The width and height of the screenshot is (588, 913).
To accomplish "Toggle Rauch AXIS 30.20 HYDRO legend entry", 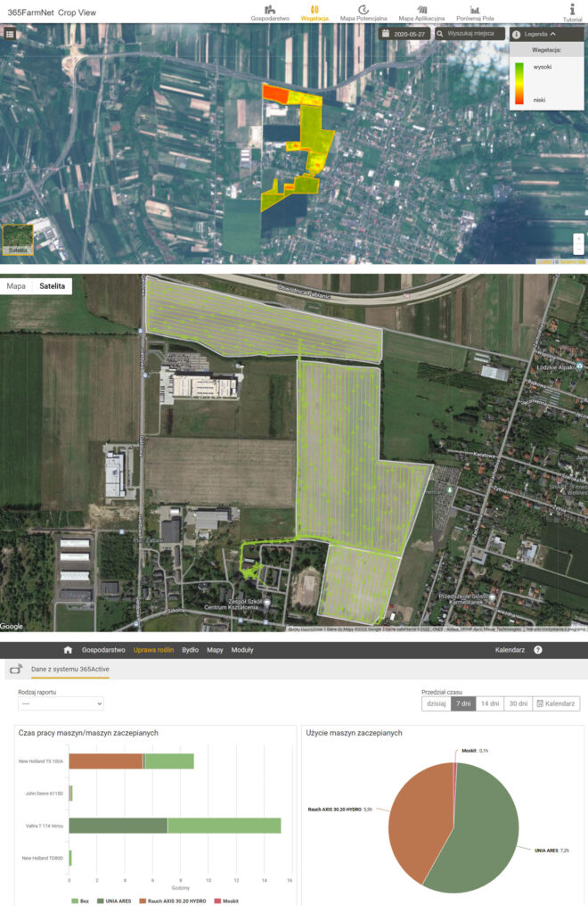I will (173, 901).
